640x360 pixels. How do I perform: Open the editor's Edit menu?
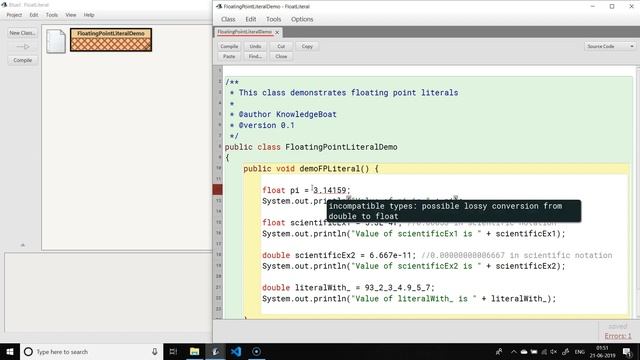(x=251, y=19)
